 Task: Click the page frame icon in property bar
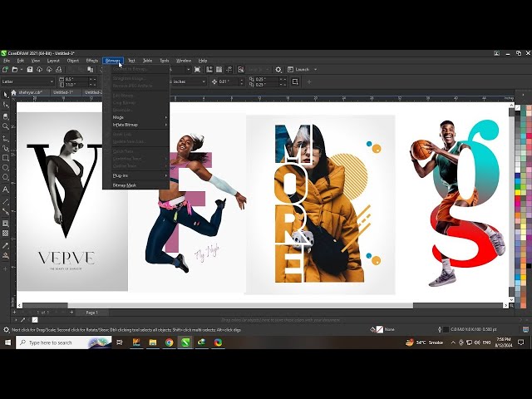click(x=295, y=81)
